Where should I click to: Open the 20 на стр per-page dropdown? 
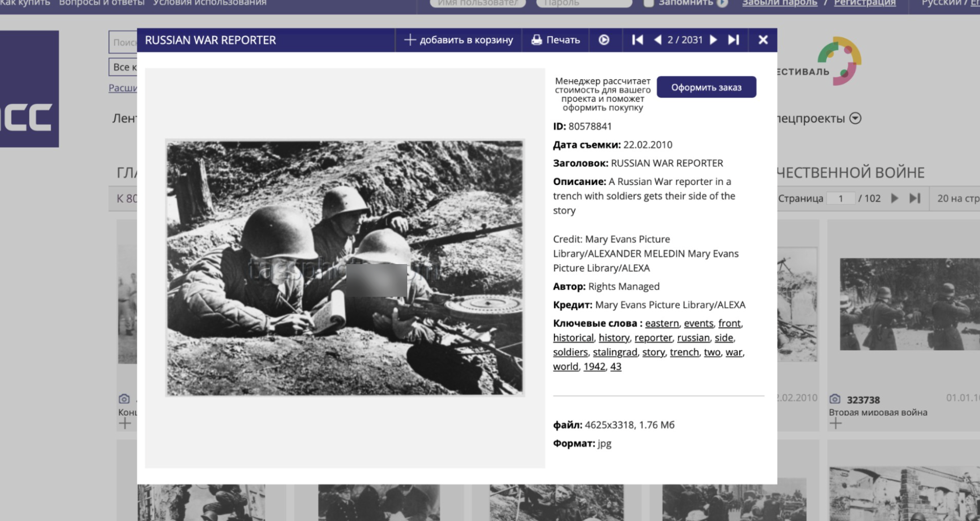click(x=958, y=198)
